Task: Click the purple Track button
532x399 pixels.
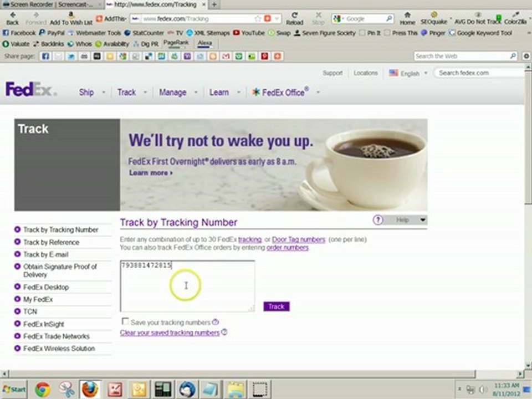Action: click(x=277, y=306)
